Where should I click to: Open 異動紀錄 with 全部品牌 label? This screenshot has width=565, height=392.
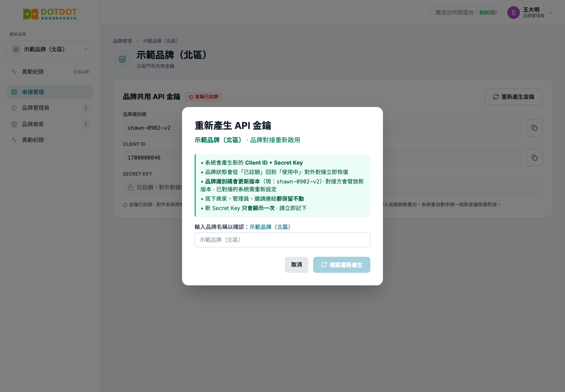coord(50,72)
